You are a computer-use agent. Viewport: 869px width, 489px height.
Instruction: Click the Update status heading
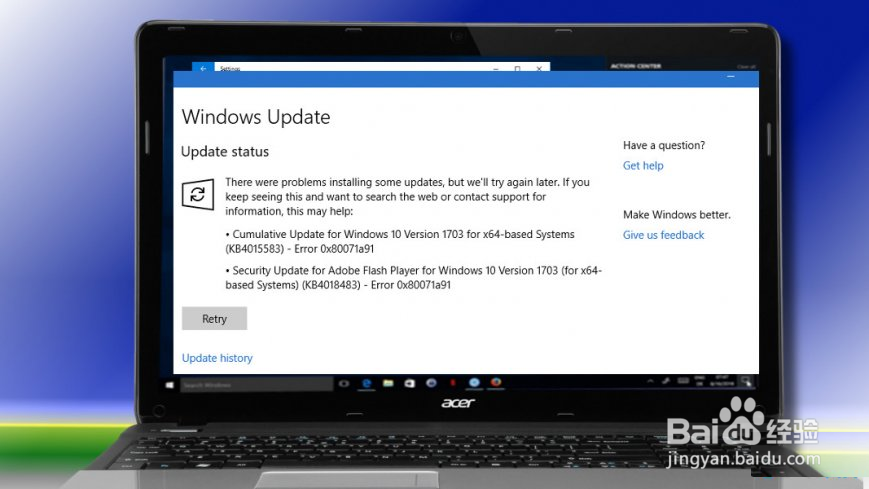coord(224,152)
